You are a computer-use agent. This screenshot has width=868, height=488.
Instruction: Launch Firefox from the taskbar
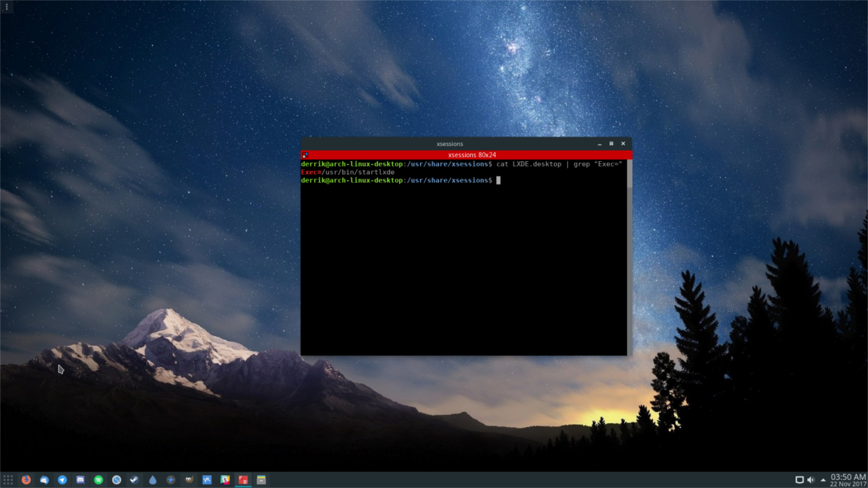click(26, 479)
